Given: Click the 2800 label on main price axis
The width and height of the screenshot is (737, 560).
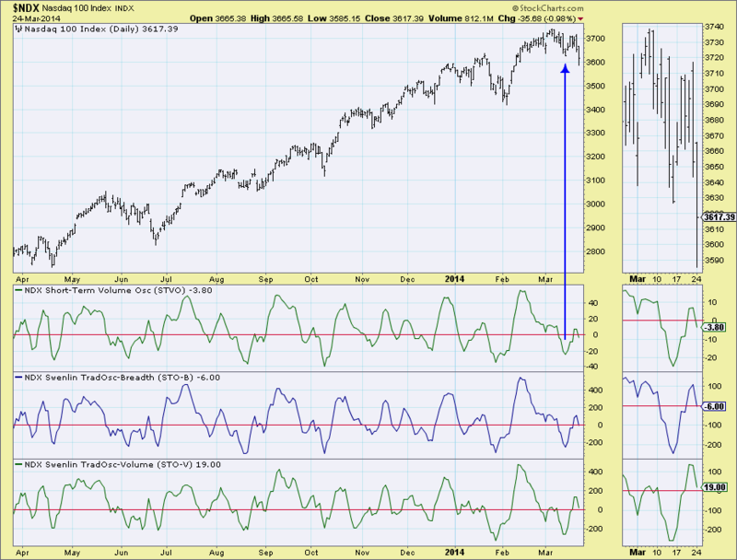Looking at the screenshot, I should tap(594, 251).
